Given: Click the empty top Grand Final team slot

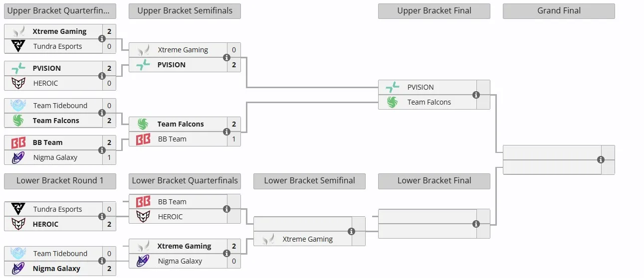Looking at the screenshot, I should tap(552, 152).
